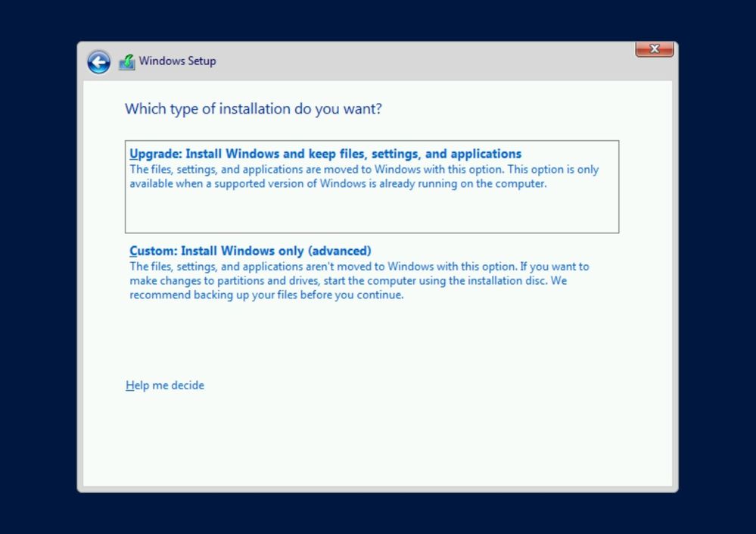Click inside the Upgrade description text
The width and height of the screenshot is (756, 534).
pyautogui.click(x=363, y=176)
